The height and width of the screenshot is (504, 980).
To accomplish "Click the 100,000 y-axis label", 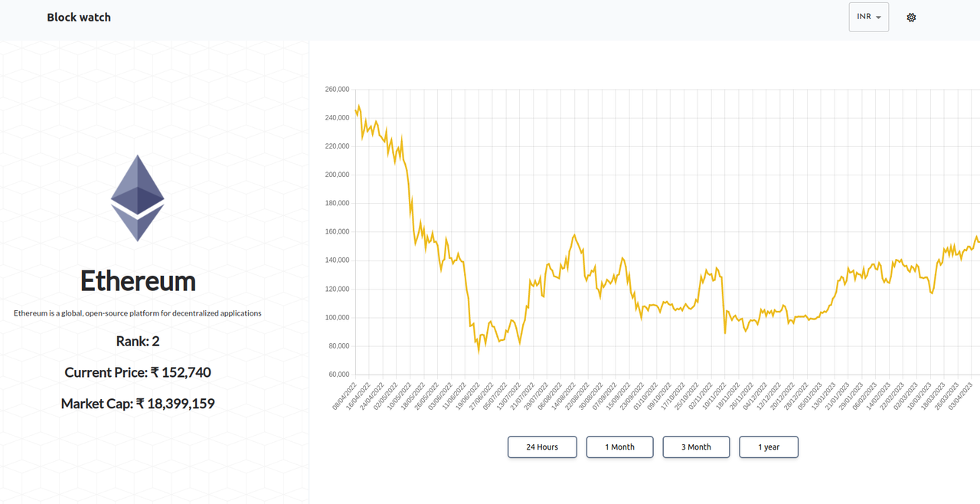I will (338, 318).
